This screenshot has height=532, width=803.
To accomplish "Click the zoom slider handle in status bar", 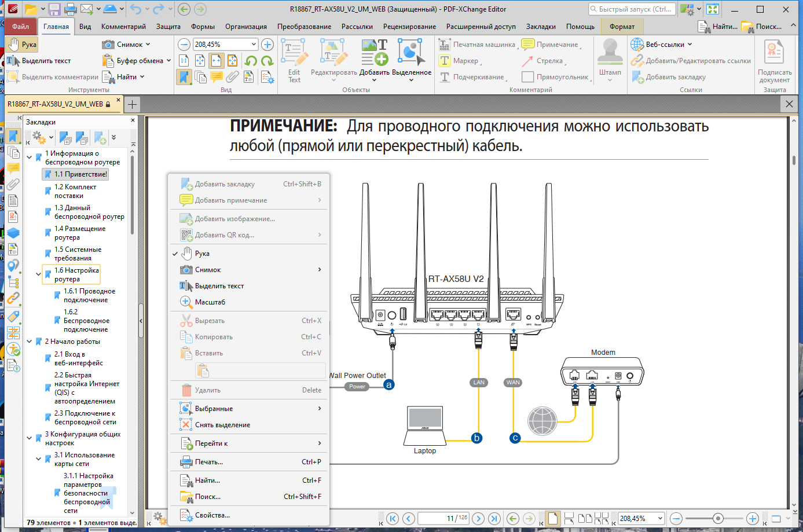I will [x=718, y=518].
